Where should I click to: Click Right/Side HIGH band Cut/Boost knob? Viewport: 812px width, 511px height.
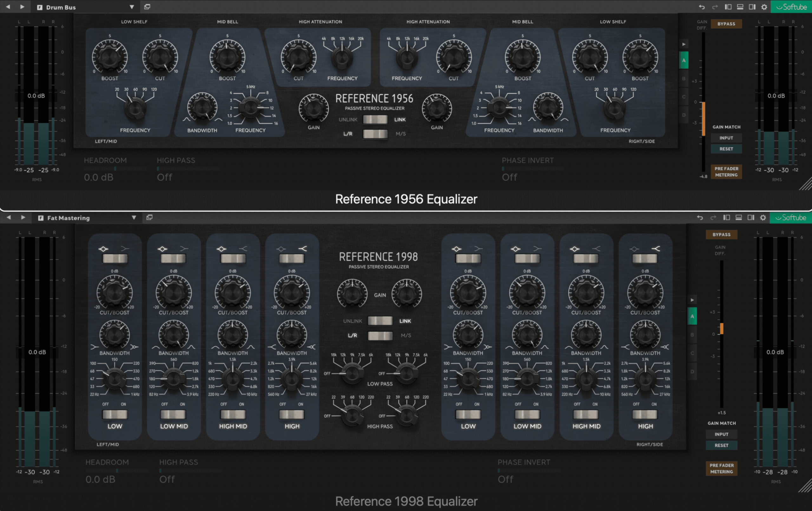click(645, 292)
